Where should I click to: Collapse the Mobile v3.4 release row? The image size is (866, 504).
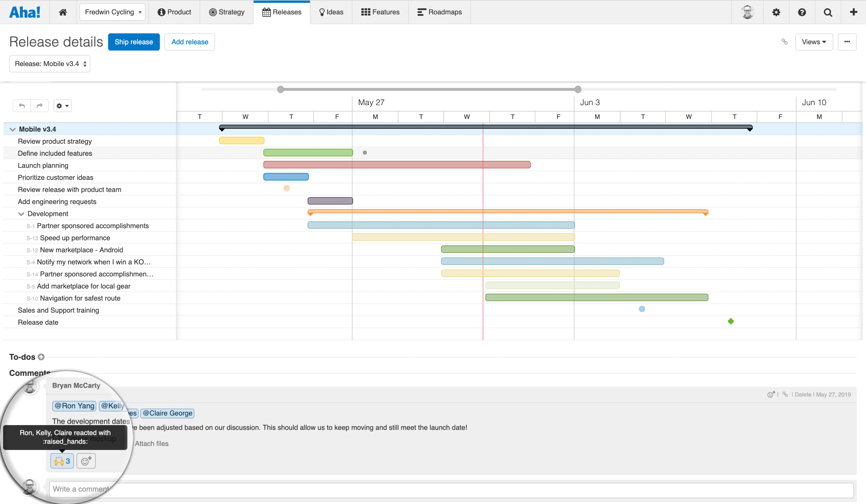click(13, 130)
